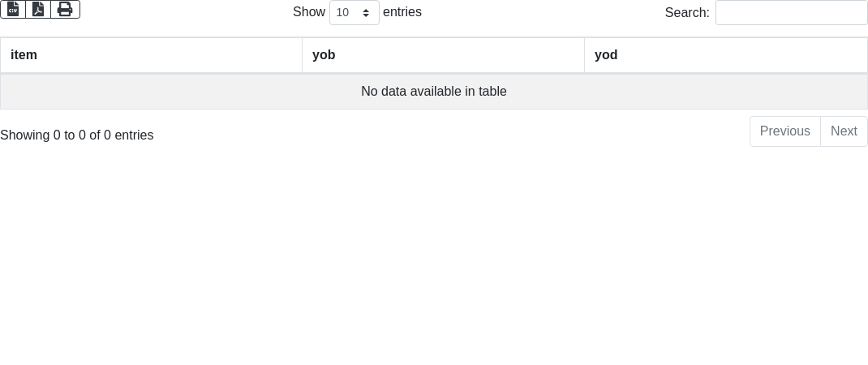Sort table by the item column

pos(151,55)
